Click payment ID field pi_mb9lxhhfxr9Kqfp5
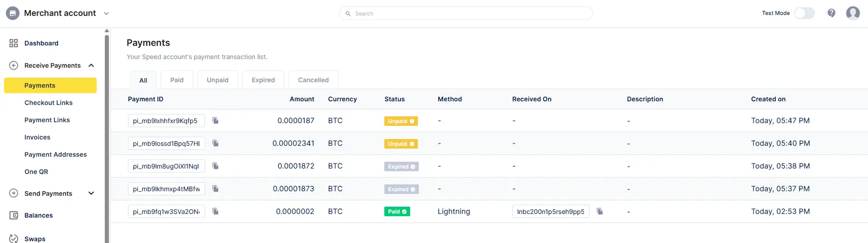 (x=167, y=121)
